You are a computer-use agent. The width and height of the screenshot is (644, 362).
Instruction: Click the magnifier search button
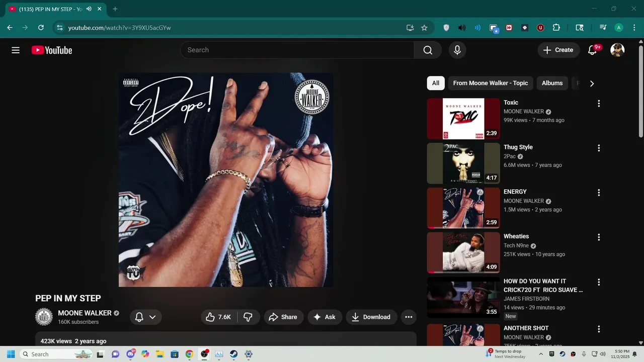428,50
